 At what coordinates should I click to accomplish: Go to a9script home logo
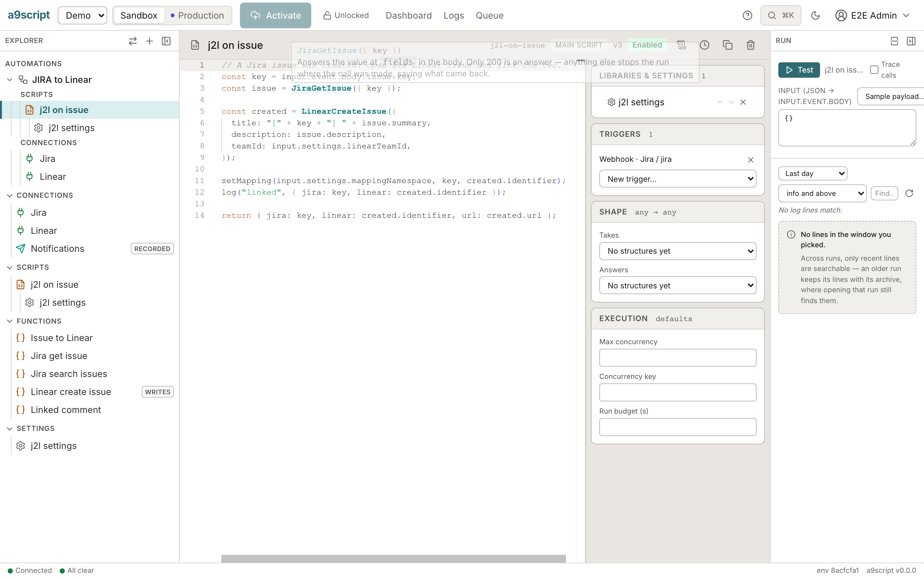tap(29, 15)
